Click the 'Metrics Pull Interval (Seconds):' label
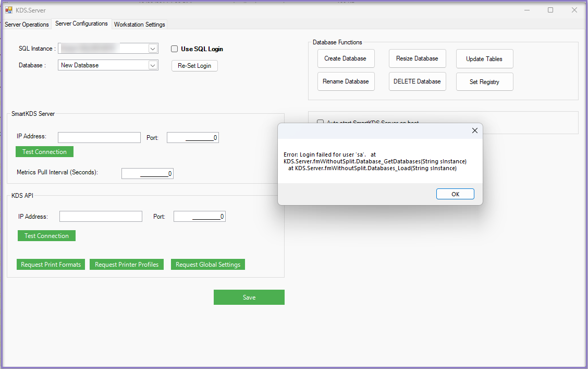588x369 pixels. point(57,172)
